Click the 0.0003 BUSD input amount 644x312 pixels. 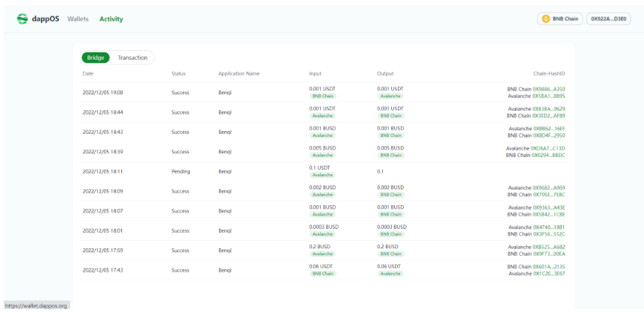tap(324, 227)
